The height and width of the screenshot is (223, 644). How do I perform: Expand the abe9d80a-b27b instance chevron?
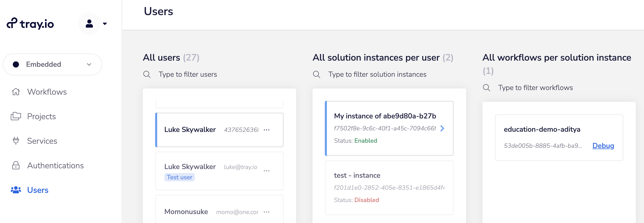point(442,128)
